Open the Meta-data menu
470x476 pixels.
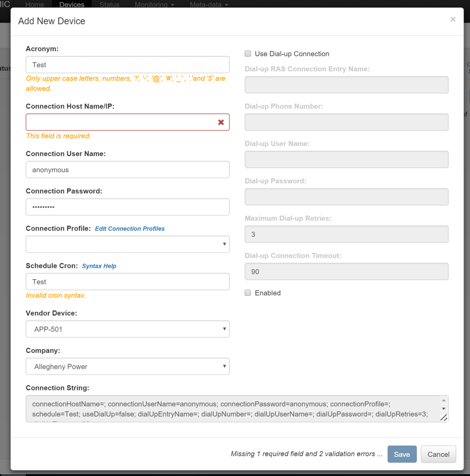209,5
